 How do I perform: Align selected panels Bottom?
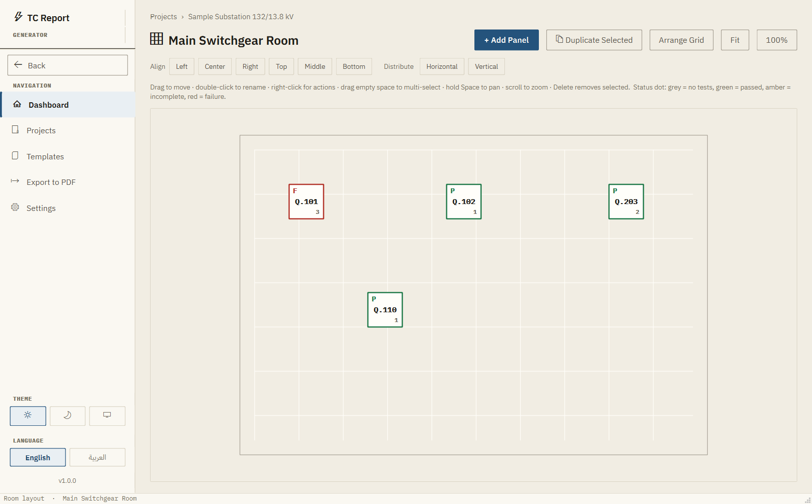coord(354,66)
